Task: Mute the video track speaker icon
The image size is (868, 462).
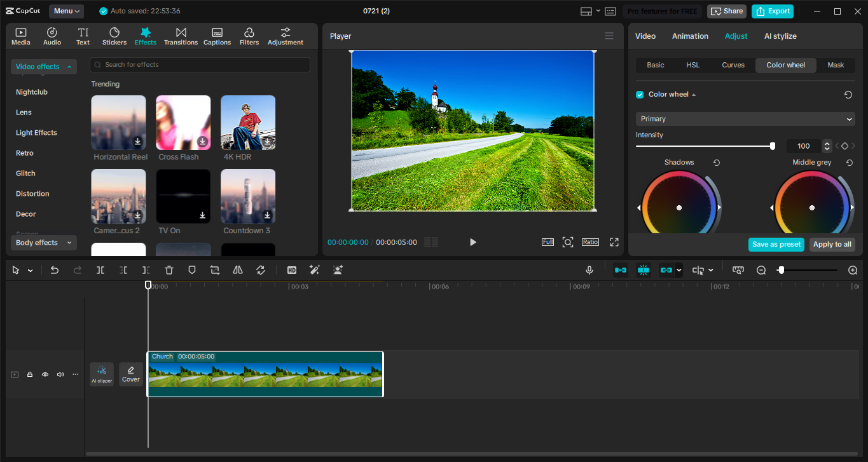Action: [60, 374]
